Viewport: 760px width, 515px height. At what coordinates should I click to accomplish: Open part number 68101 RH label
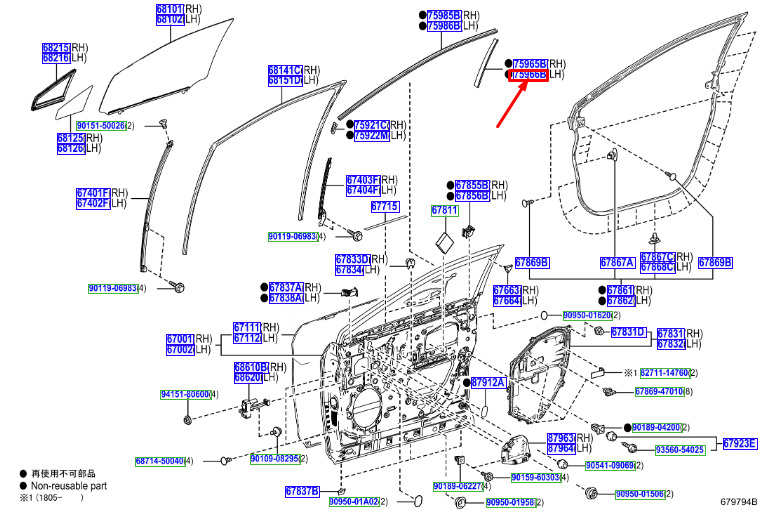(170, 9)
